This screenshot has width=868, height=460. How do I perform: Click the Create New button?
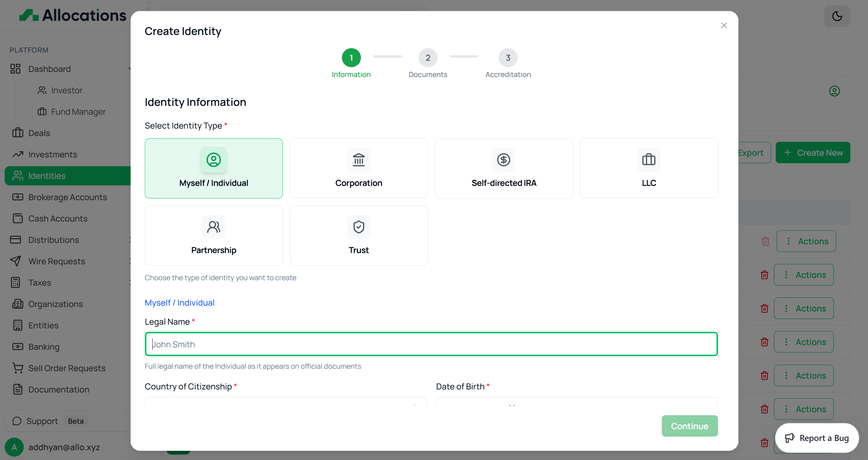pyautogui.click(x=813, y=153)
